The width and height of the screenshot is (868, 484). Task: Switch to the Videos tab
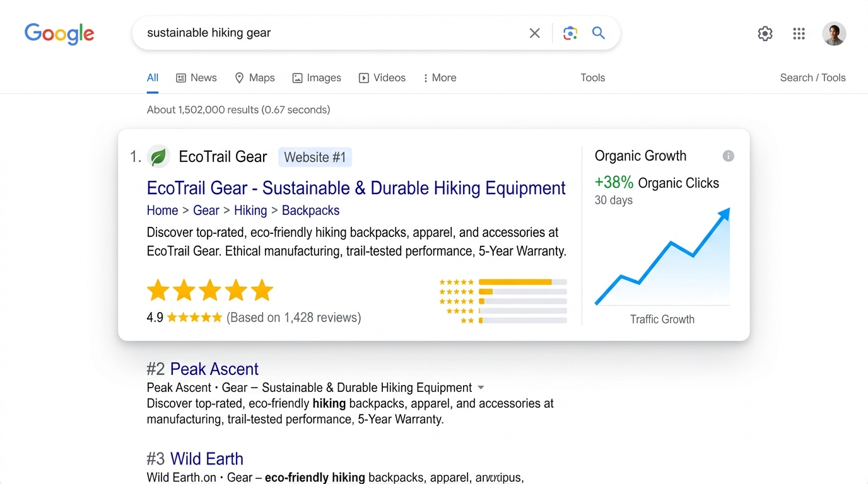pyautogui.click(x=382, y=78)
